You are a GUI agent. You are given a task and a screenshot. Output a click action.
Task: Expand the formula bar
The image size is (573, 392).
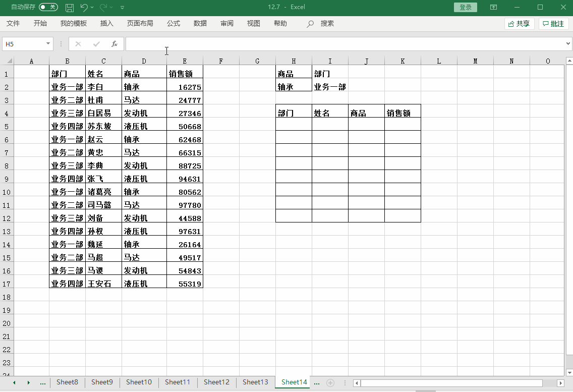click(x=568, y=44)
